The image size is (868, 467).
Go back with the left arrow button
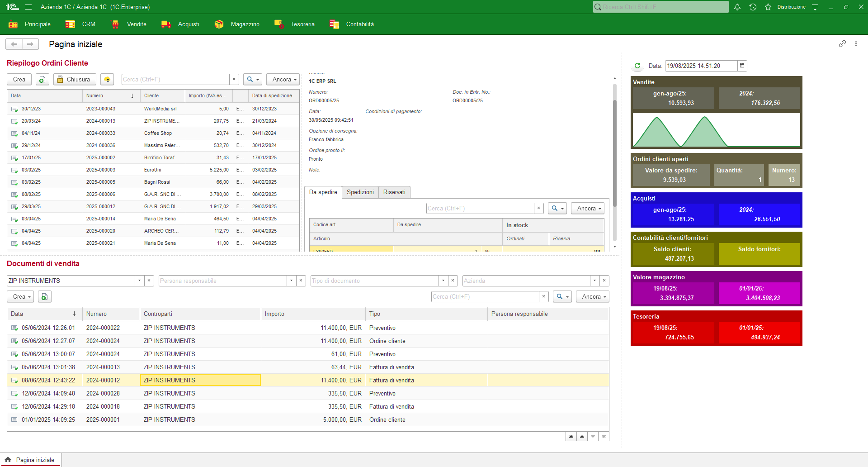[14, 44]
